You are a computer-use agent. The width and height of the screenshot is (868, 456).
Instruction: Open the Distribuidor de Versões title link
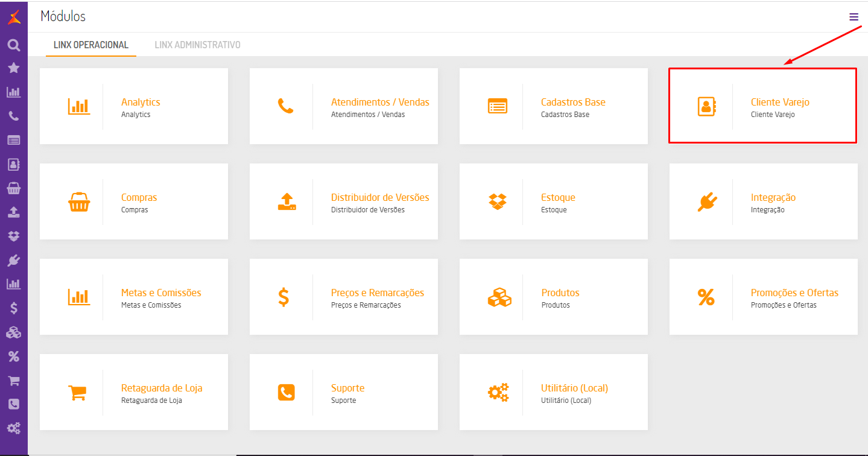click(380, 197)
